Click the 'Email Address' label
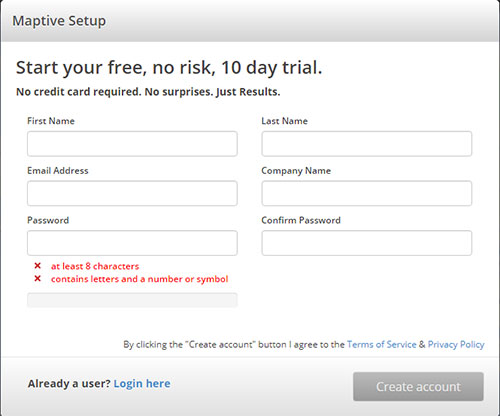The height and width of the screenshot is (416, 500). (x=58, y=171)
